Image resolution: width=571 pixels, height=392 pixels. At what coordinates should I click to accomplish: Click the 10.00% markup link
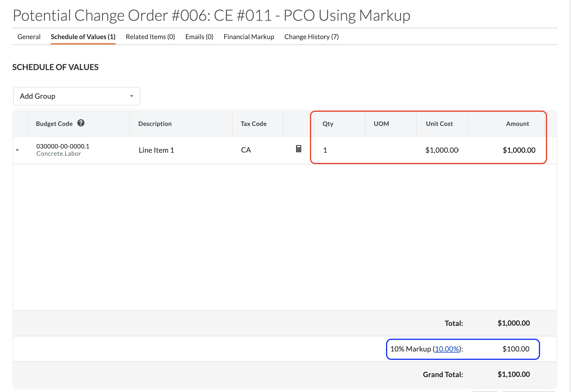point(447,349)
